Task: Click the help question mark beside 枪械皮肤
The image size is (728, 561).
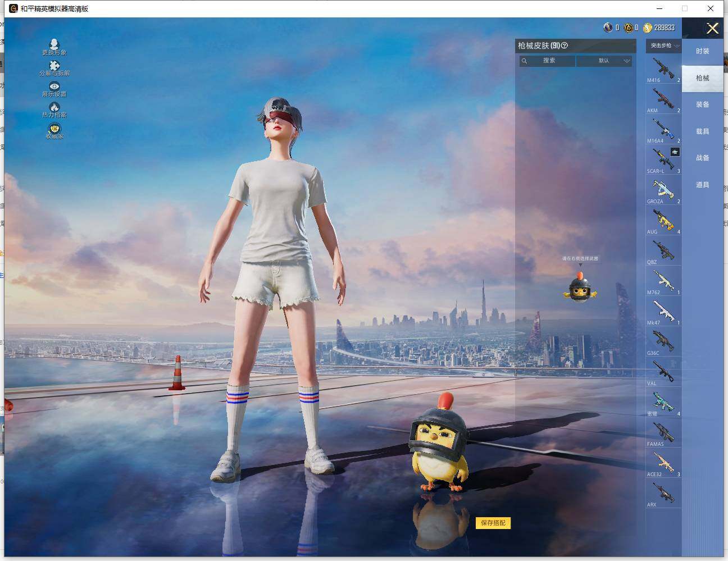Action: 565,45
